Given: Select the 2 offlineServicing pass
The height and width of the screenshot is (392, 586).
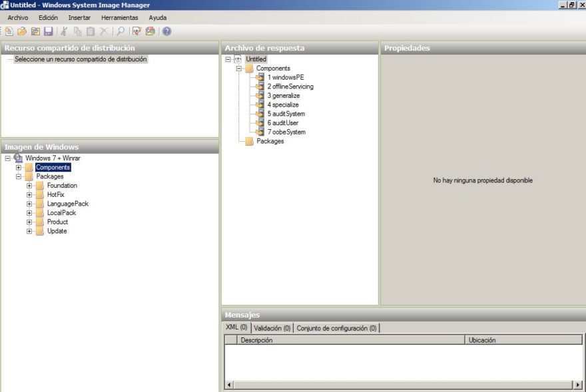Looking at the screenshot, I should [x=290, y=87].
